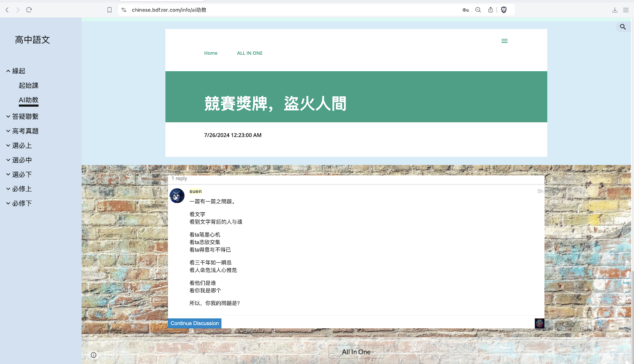Click the info icon at page bottom-left
This screenshot has width=634, height=364.
(x=94, y=355)
